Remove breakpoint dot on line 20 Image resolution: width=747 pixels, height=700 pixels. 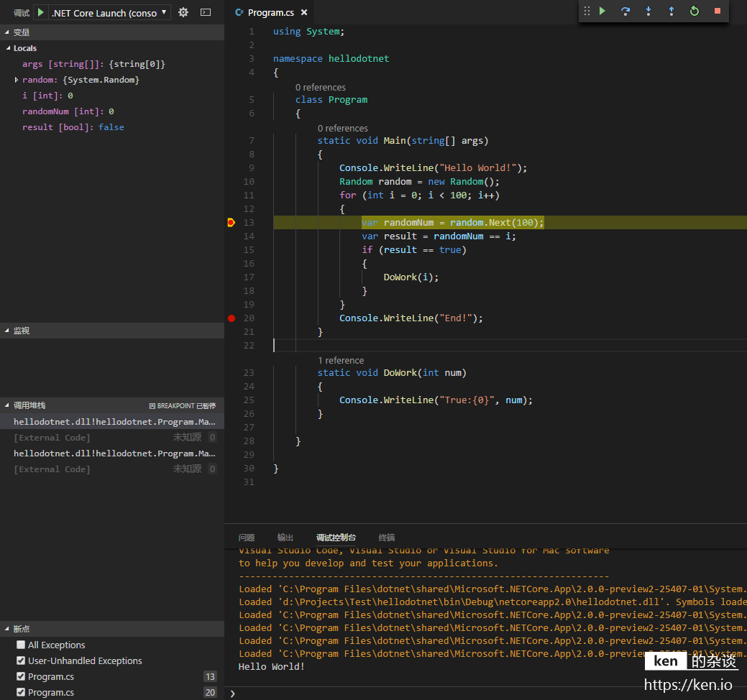232,318
